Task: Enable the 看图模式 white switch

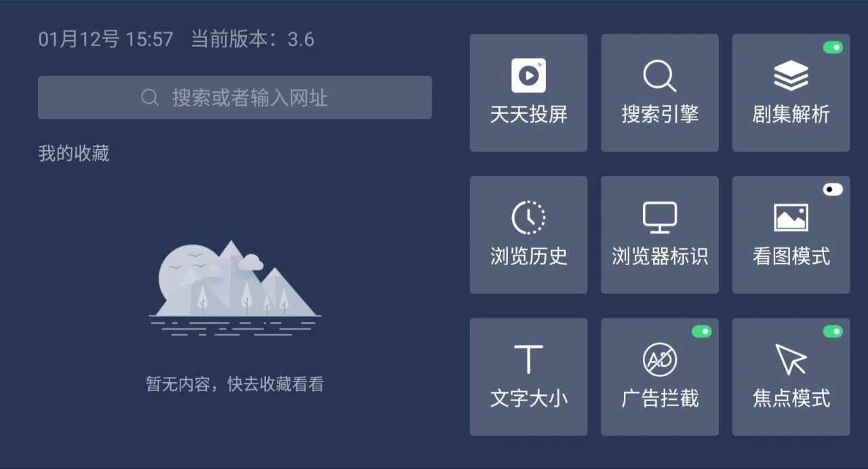Action: (833, 190)
